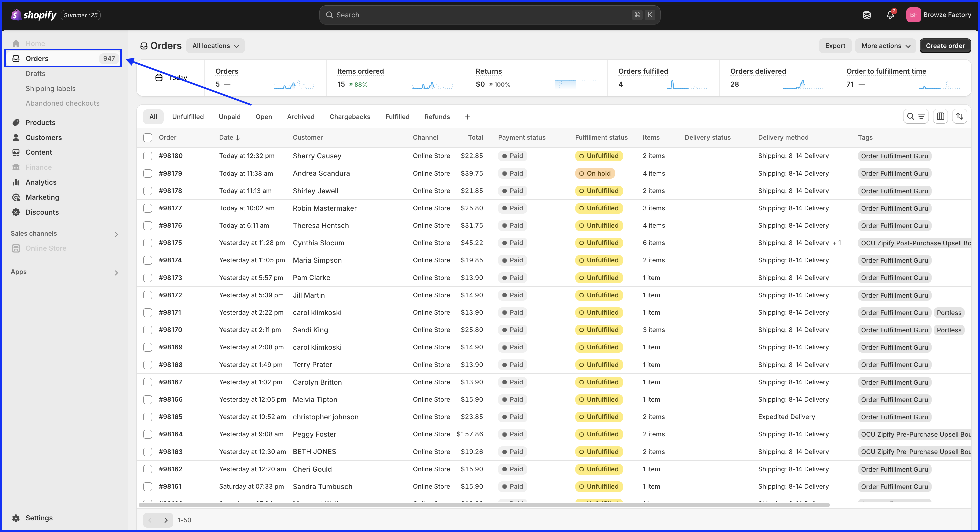Switch to the Unfulfilled tab
The width and height of the screenshot is (980, 532).
tap(188, 117)
